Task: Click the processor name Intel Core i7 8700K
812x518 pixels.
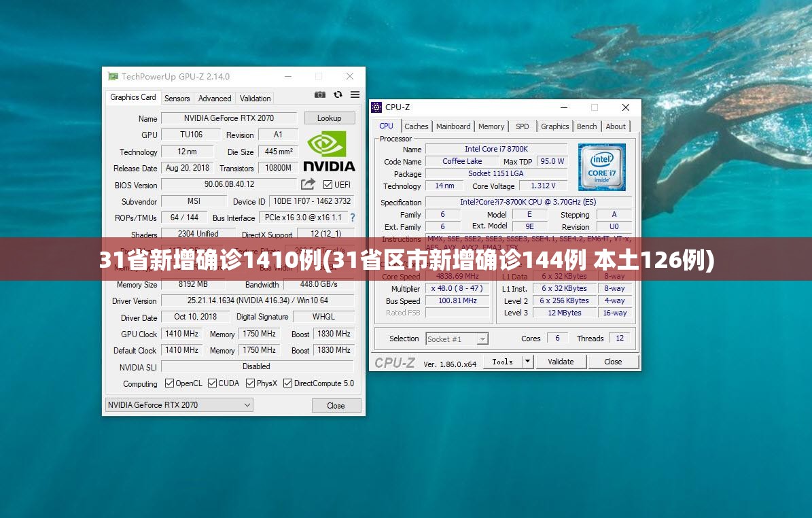Action: [x=496, y=149]
